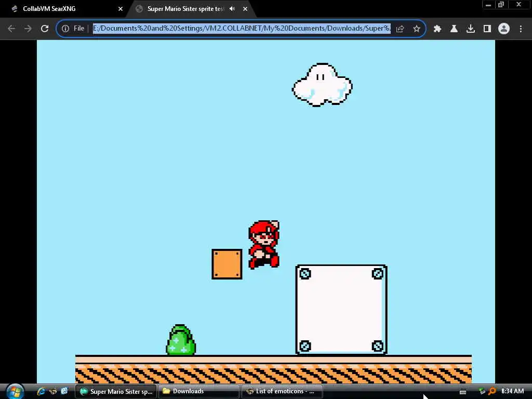This screenshot has width=532, height=399.
Task: Minimize the browser window
Action: click(488, 5)
